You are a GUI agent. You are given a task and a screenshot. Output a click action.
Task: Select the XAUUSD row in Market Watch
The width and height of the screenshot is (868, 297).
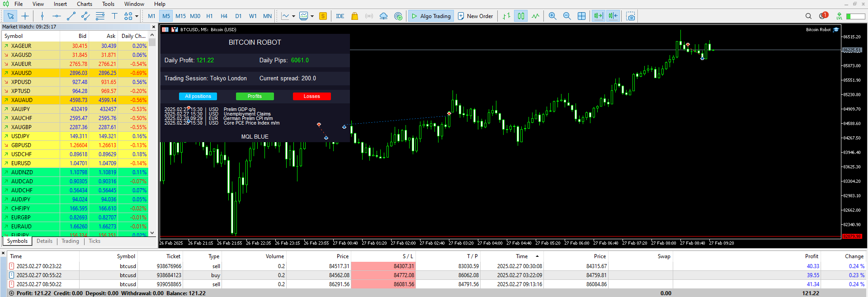click(x=75, y=73)
